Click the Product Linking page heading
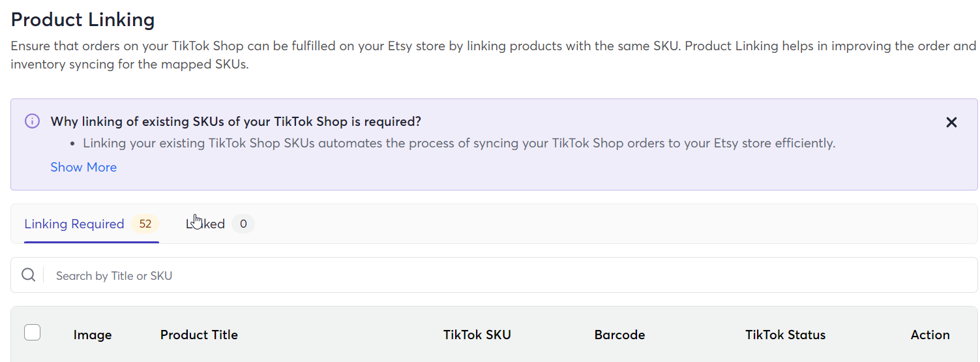Image resolution: width=980 pixels, height=362 pixels. [83, 20]
